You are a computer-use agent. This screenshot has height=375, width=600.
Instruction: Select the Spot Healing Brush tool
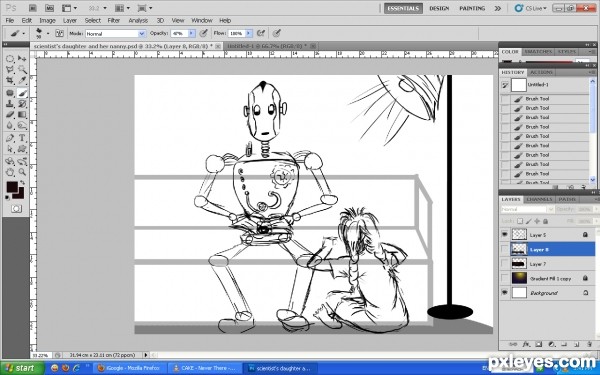point(10,93)
